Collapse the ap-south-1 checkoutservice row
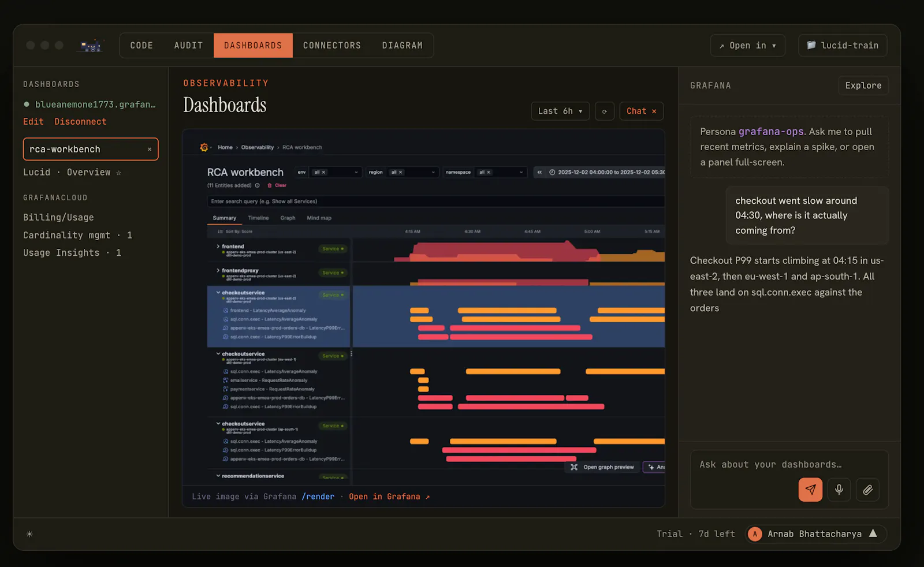The image size is (924, 567). pos(218,424)
